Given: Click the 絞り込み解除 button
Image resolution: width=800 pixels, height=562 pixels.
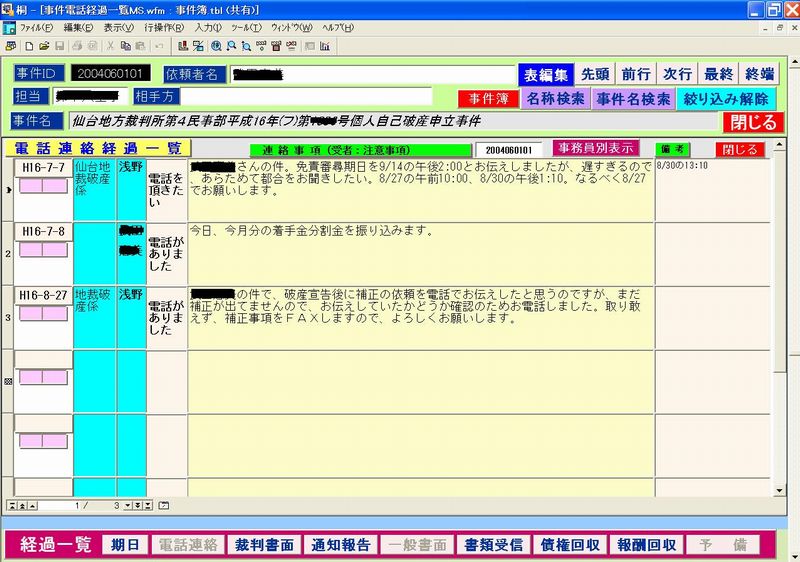Looking at the screenshot, I should pyautogui.click(x=727, y=99).
